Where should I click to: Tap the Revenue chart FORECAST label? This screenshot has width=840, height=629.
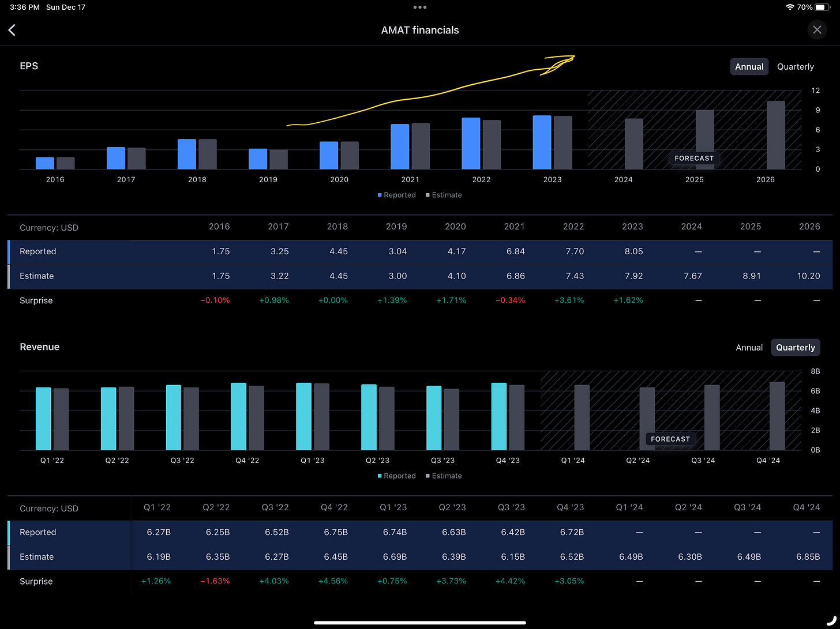(x=670, y=439)
